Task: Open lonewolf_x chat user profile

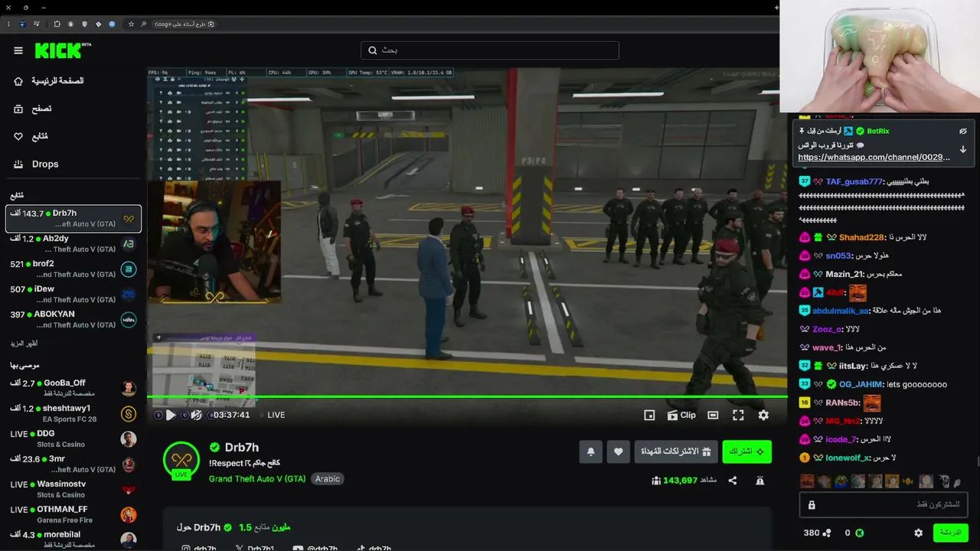Action: [848, 458]
